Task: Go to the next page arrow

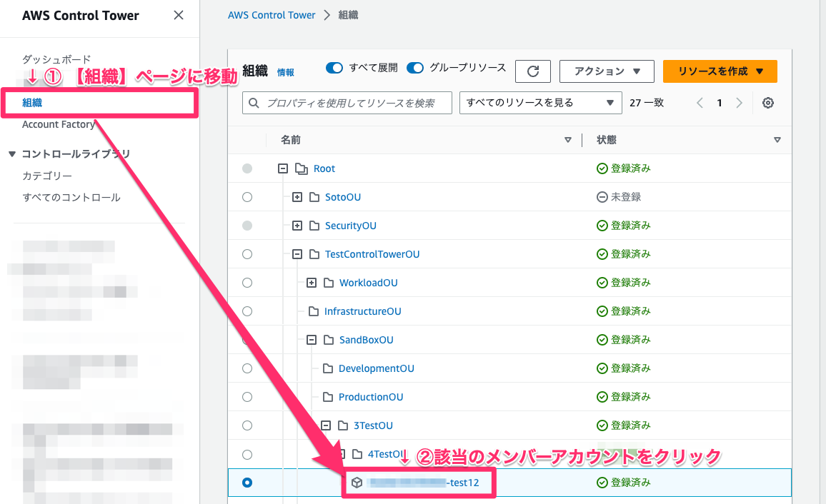Action: pos(739,103)
